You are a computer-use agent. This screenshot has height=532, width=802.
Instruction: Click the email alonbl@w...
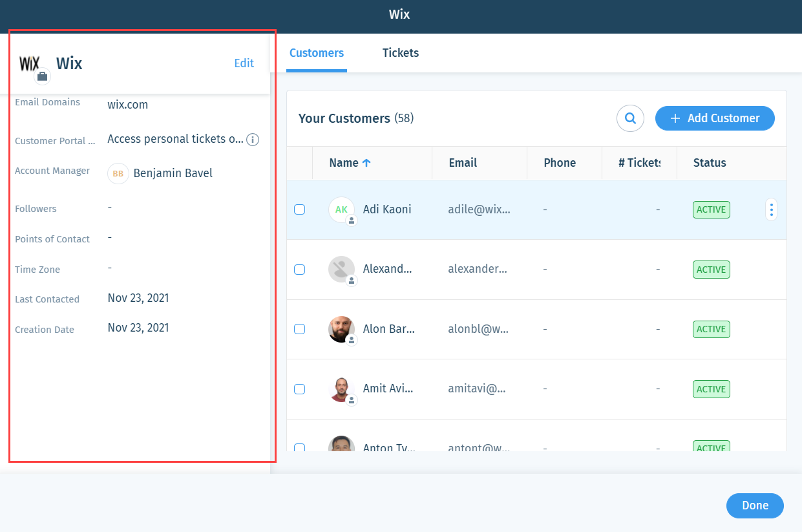pyautogui.click(x=478, y=329)
